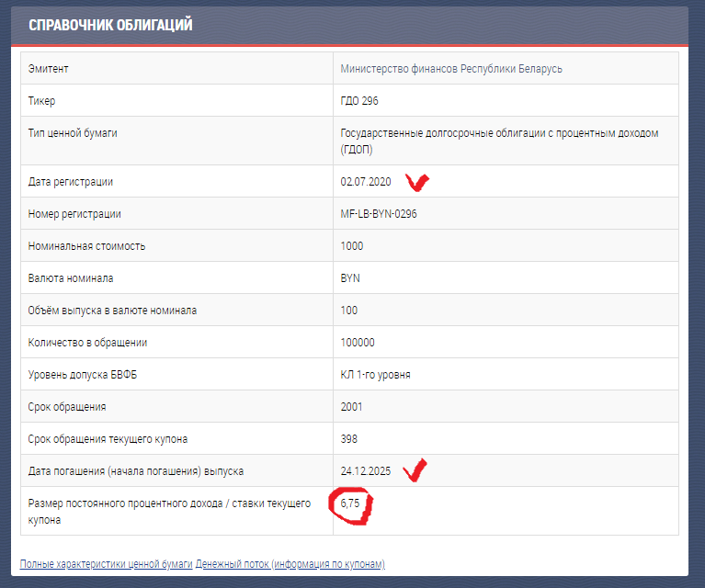Open the 'Денежный поток (информация по купонам)' link
Image resolution: width=705 pixels, height=588 pixels.
click(x=290, y=564)
